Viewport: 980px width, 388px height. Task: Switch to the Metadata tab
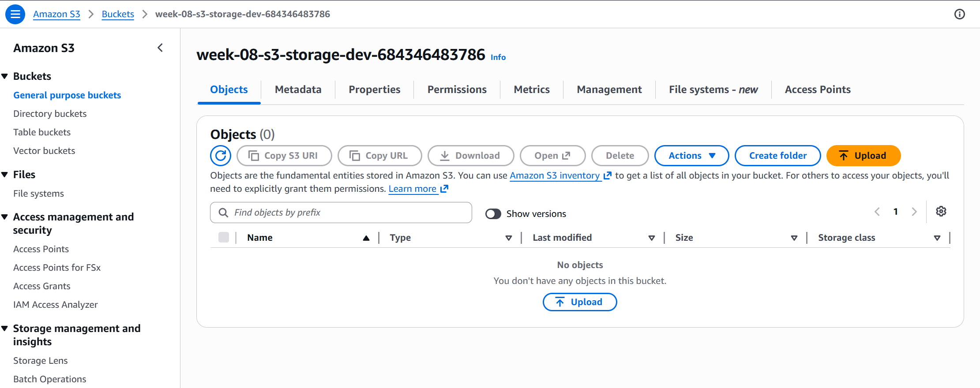tap(298, 90)
